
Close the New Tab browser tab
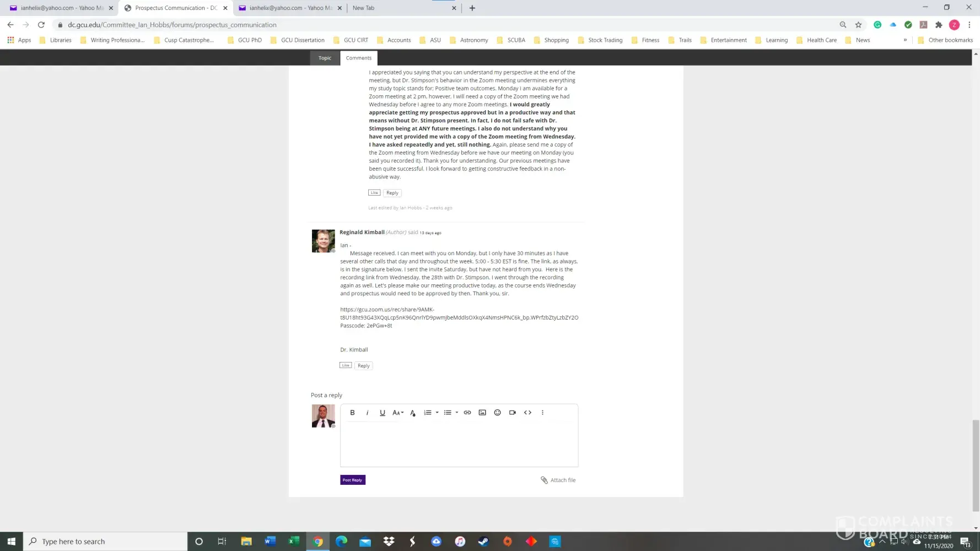tap(454, 8)
